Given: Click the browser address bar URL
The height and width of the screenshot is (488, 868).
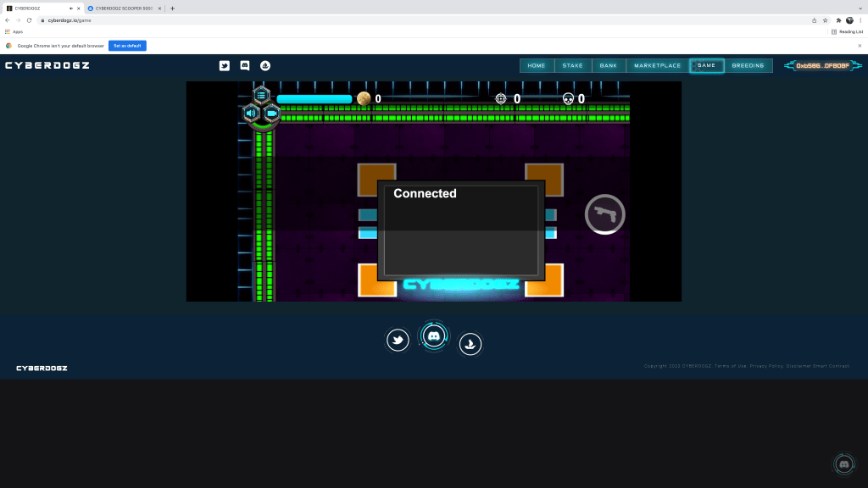Looking at the screenshot, I should point(70,20).
